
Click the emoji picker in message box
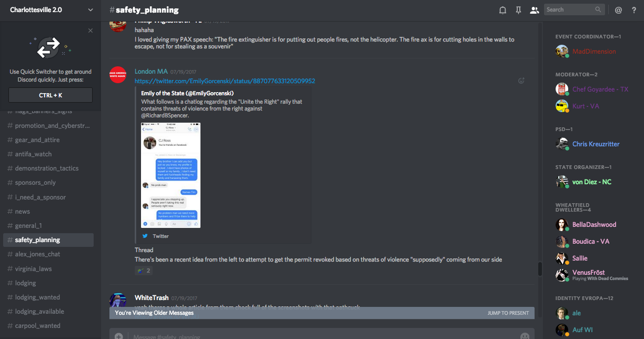click(524, 335)
